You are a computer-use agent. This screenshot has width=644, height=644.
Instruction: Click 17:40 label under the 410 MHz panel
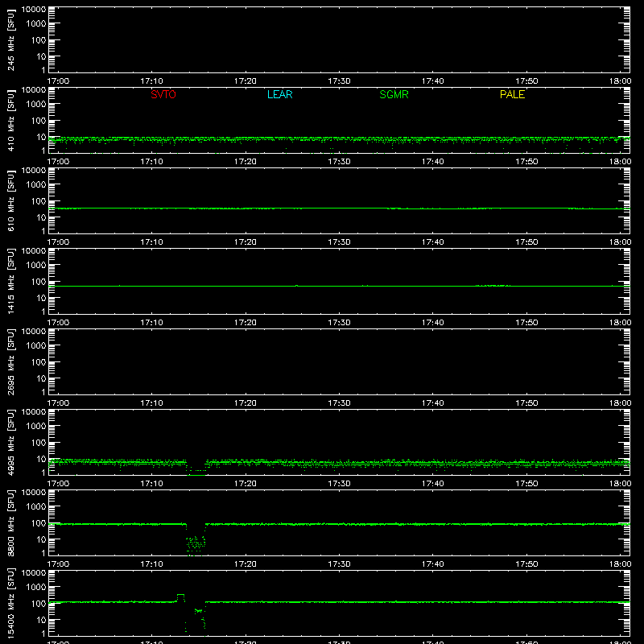pyautogui.click(x=432, y=162)
